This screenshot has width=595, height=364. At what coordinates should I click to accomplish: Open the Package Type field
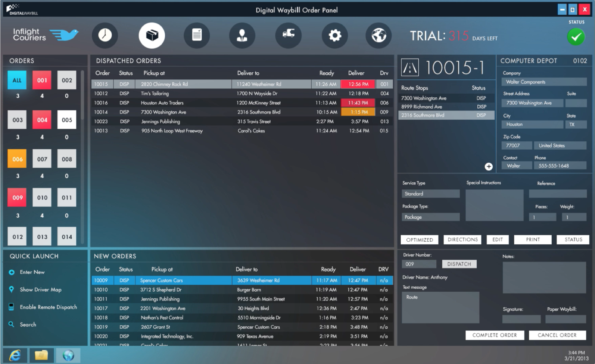(430, 217)
